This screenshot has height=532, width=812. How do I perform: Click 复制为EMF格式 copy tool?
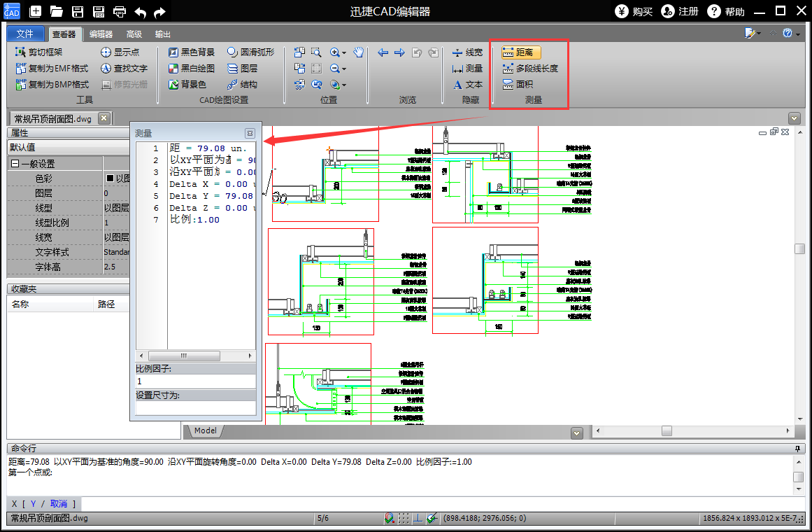[x=52, y=69]
